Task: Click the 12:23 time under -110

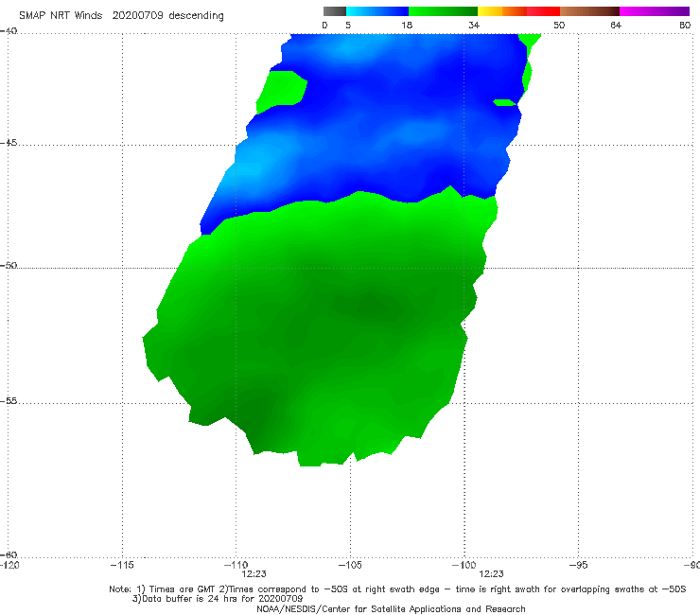Action: coord(254,574)
